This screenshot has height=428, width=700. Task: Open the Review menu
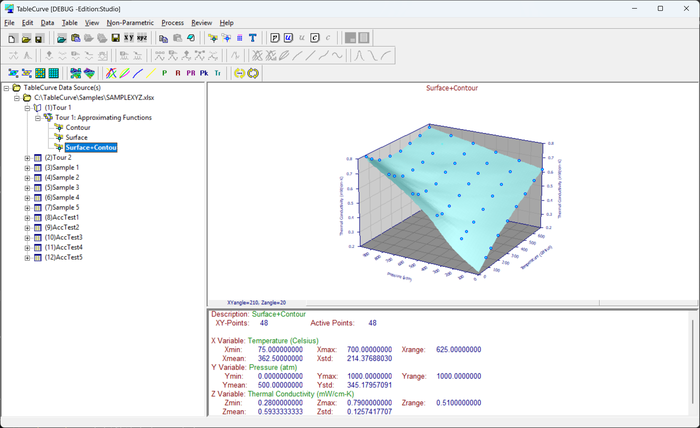pyautogui.click(x=202, y=23)
